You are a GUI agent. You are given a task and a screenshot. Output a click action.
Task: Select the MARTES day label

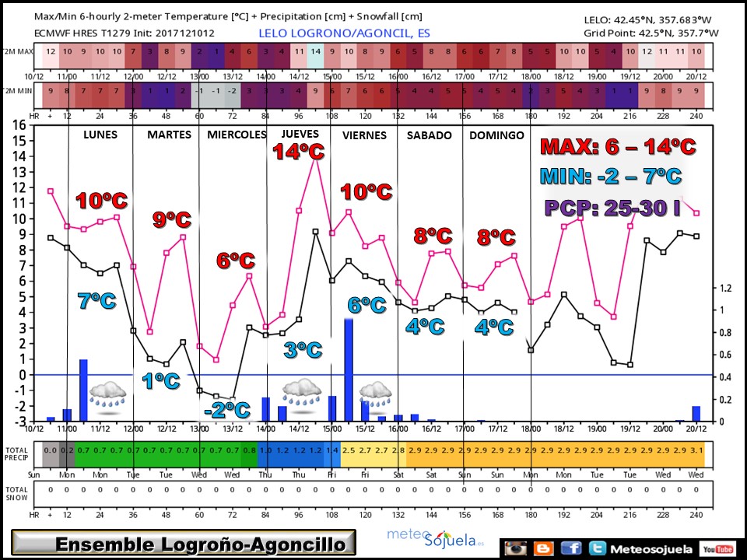click(x=169, y=135)
